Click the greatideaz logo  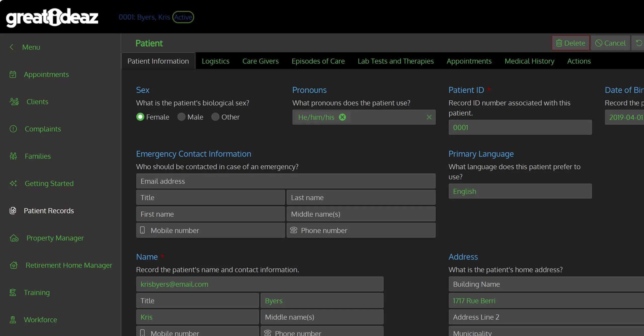click(x=52, y=17)
